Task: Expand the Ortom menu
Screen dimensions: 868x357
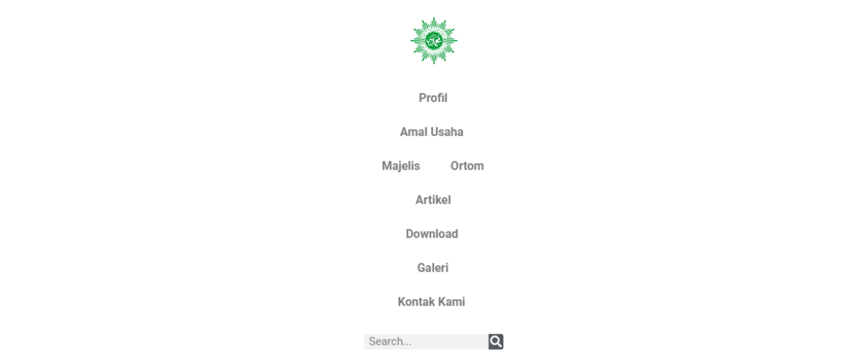Action: pos(467,166)
